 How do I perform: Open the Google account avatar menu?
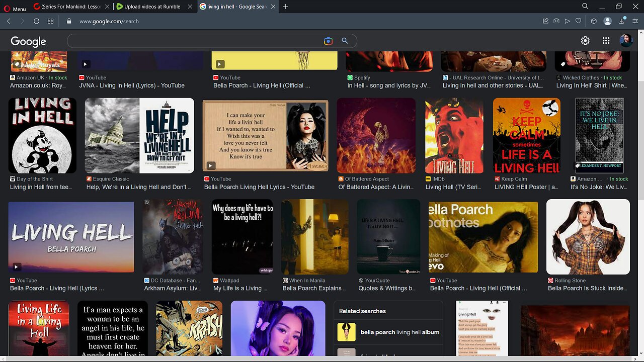pos(626,41)
